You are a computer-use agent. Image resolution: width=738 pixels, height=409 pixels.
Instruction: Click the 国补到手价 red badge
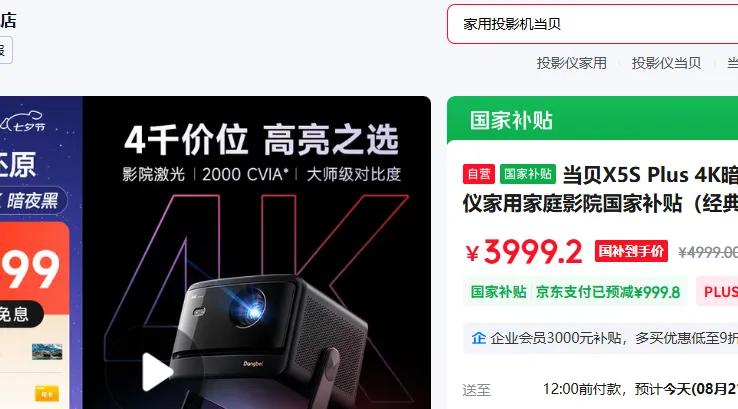click(x=631, y=251)
